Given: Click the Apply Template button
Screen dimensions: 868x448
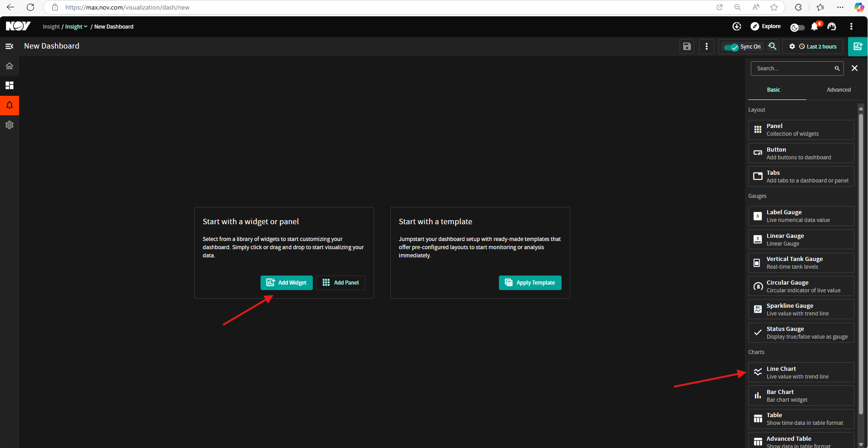Looking at the screenshot, I should [530, 283].
